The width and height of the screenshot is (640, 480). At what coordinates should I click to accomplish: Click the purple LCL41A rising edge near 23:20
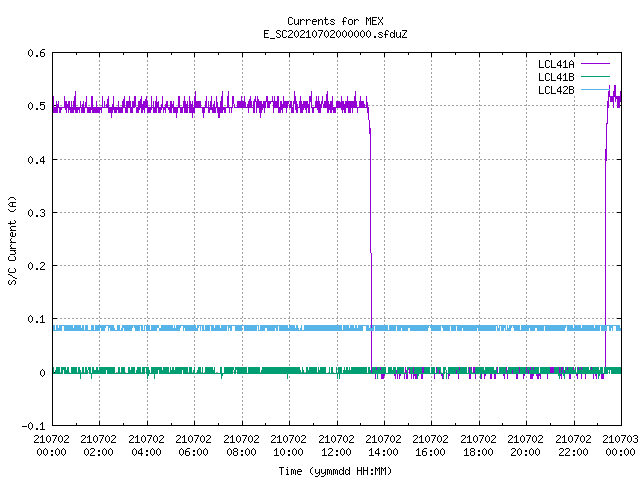[x=606, y=237]
